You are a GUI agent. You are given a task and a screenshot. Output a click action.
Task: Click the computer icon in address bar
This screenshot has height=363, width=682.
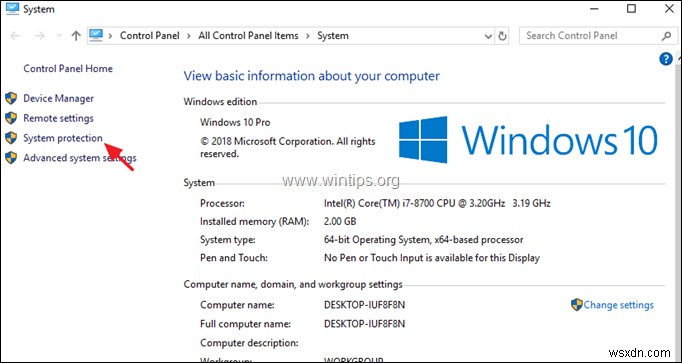96,35
